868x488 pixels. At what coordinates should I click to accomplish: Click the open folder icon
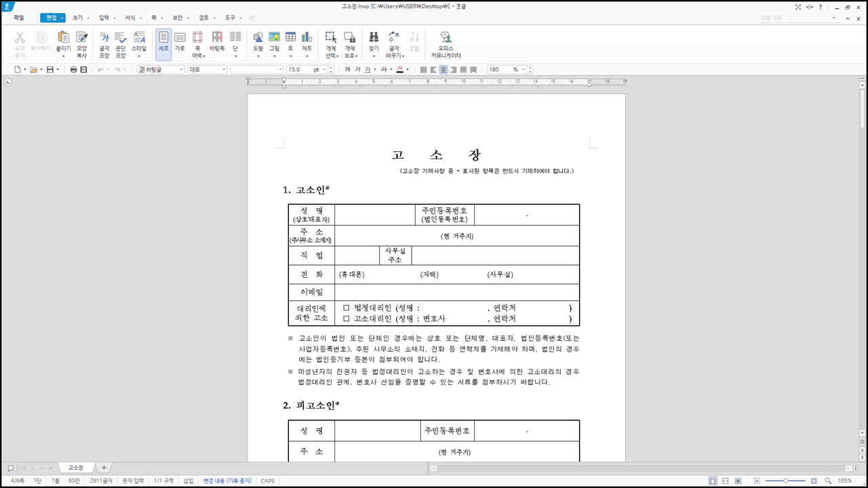(33, 70)
